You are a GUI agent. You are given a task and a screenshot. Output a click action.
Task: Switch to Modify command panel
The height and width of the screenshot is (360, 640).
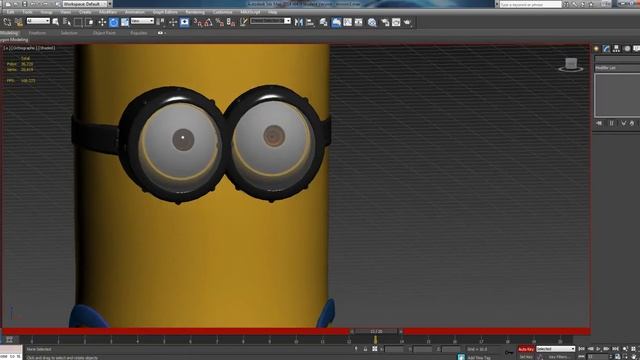tap(607, 49)
